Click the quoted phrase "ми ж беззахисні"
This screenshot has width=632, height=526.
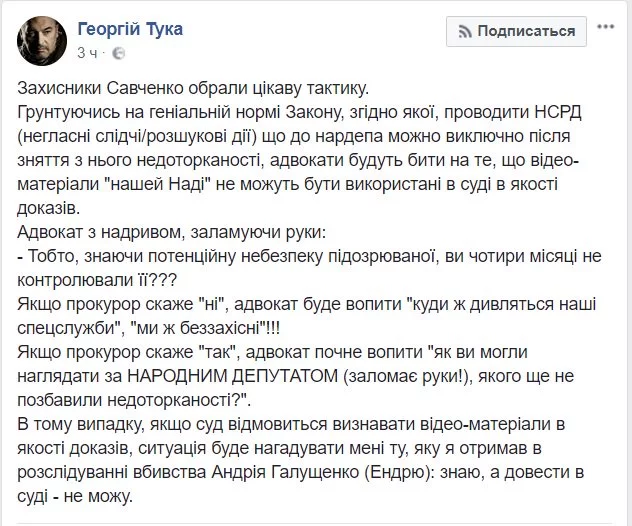click(x=200, y=328)
